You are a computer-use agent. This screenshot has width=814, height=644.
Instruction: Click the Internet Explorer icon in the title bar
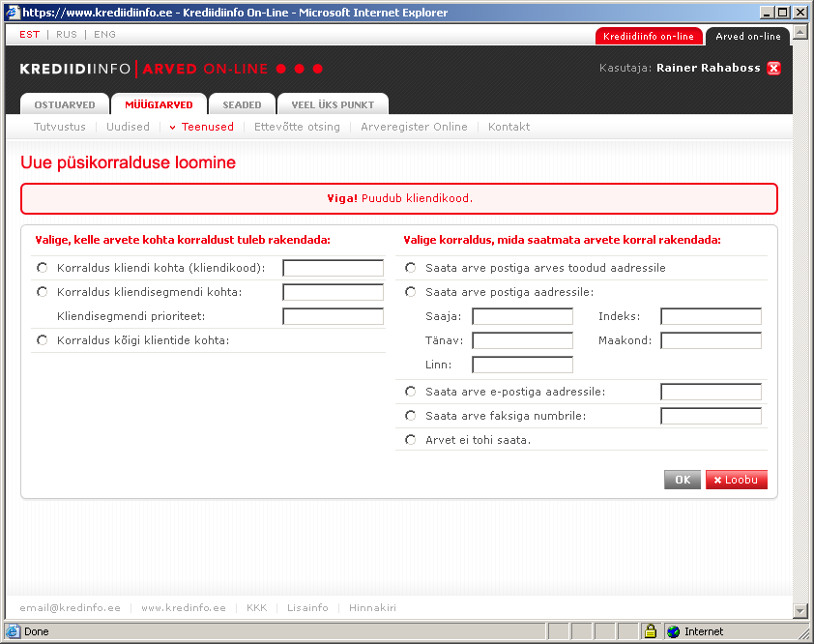point(13,12)
